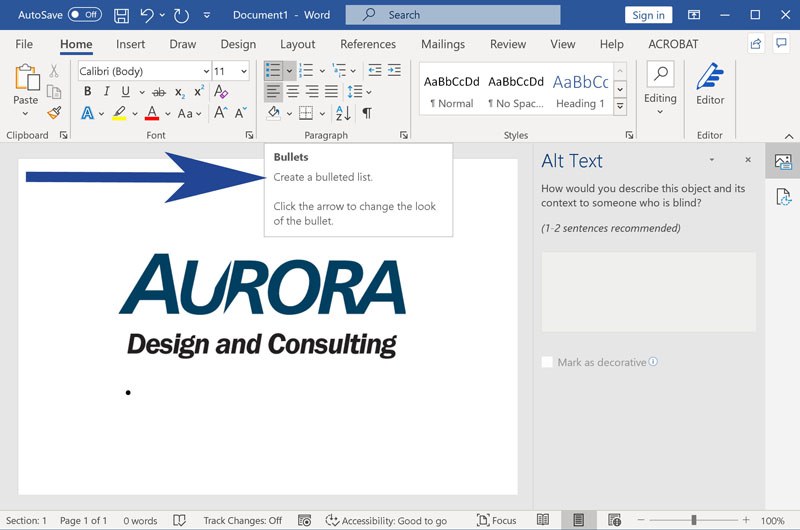Click Increase Indent icon
The height and width of the screenshot is (530, 800).
click(394, 70)
